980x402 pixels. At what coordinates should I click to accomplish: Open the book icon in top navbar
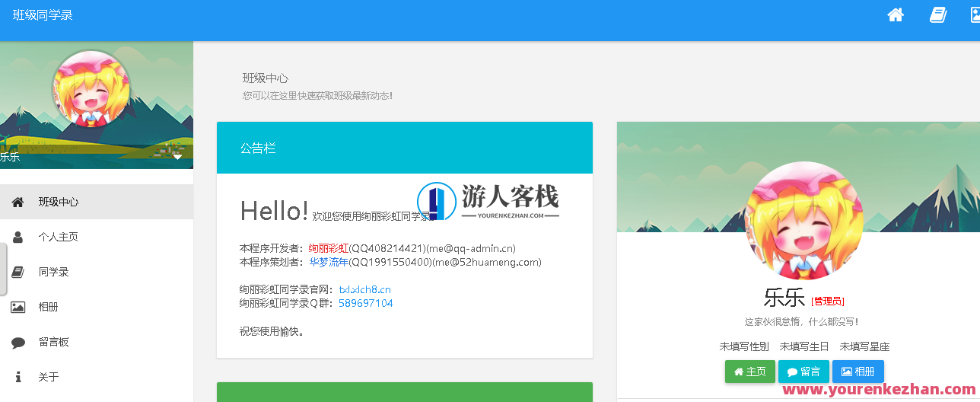pyautogui.click(x=938, y=14)
